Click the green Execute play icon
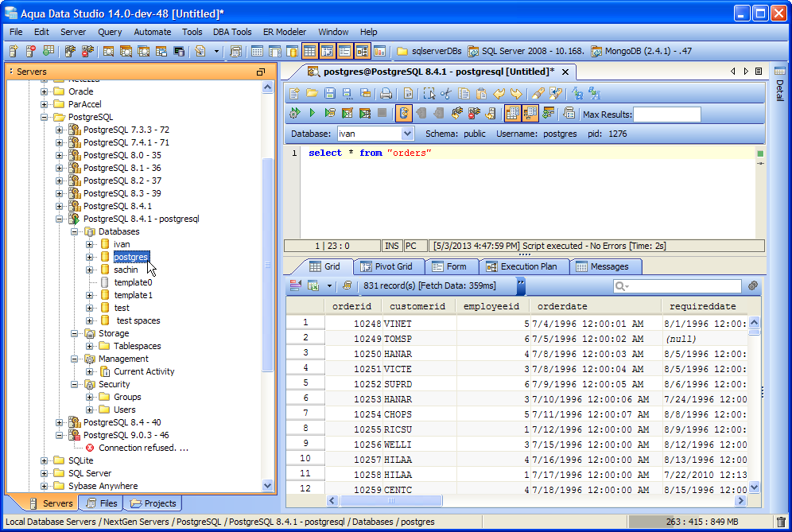 (313, 113)
